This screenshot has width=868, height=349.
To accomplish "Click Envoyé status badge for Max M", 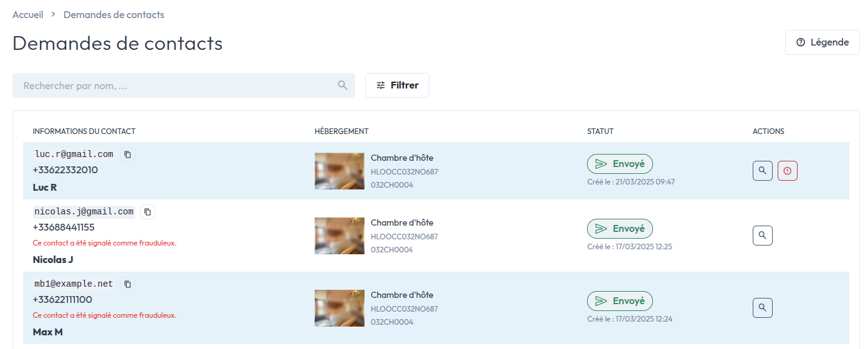I will coord(620,301).
